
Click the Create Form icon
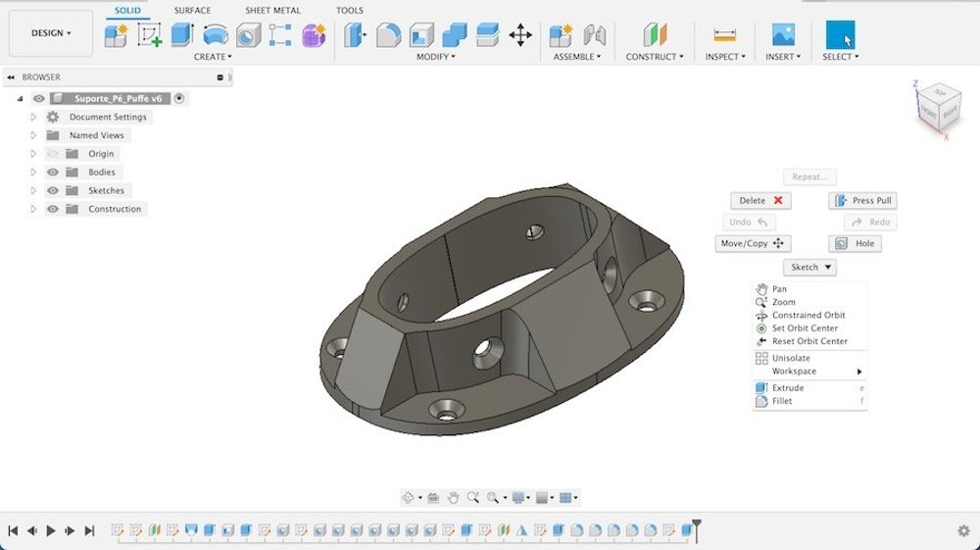point(313,35)
